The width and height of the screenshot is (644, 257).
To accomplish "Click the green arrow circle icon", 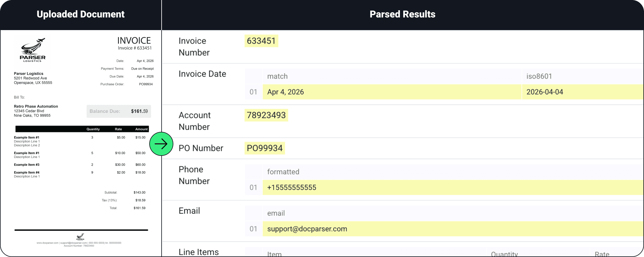I will (x=161, y=144).
